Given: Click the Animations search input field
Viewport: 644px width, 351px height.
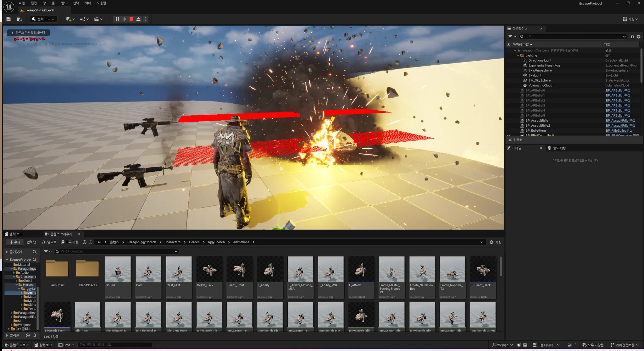Looking at the screenshot, I should coord(116,252).
